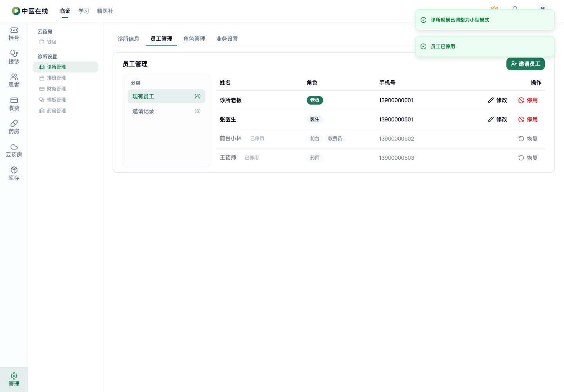Image resolution: width=564 pixels, height=392 pixels.
Task: Click the 手机号 column header
Action: click(x=387, y=83)
